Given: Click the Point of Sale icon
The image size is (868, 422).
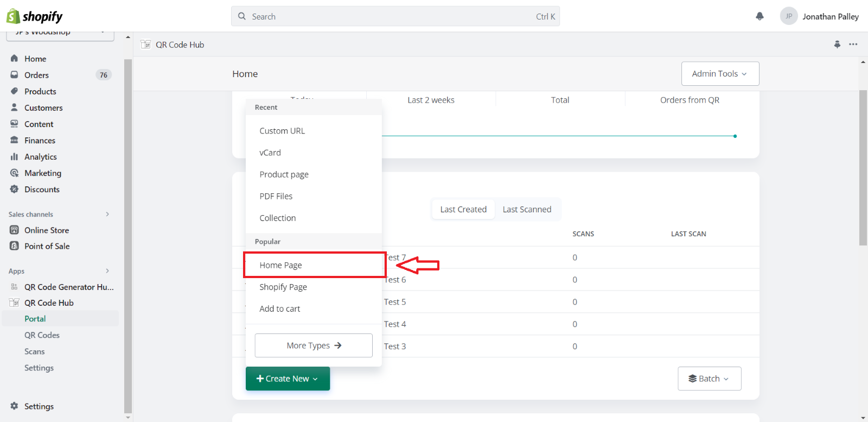Looking at the screenshot, I should [14, 245].
